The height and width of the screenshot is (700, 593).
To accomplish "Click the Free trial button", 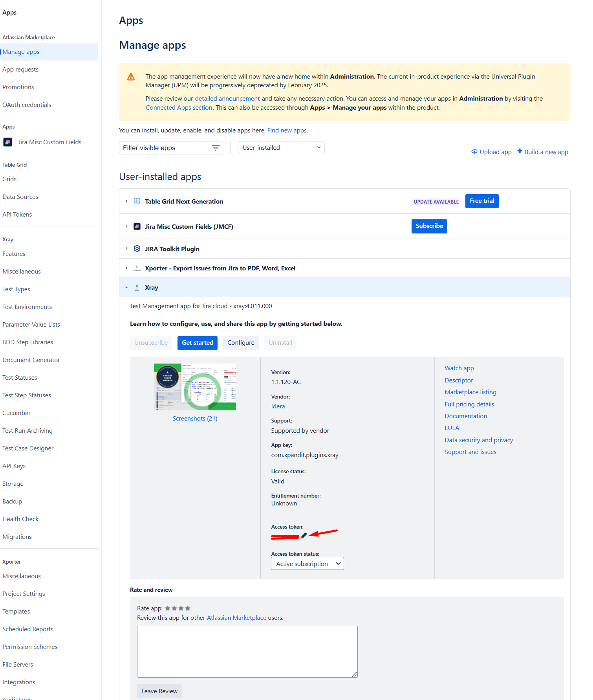I will coord(482,201).
